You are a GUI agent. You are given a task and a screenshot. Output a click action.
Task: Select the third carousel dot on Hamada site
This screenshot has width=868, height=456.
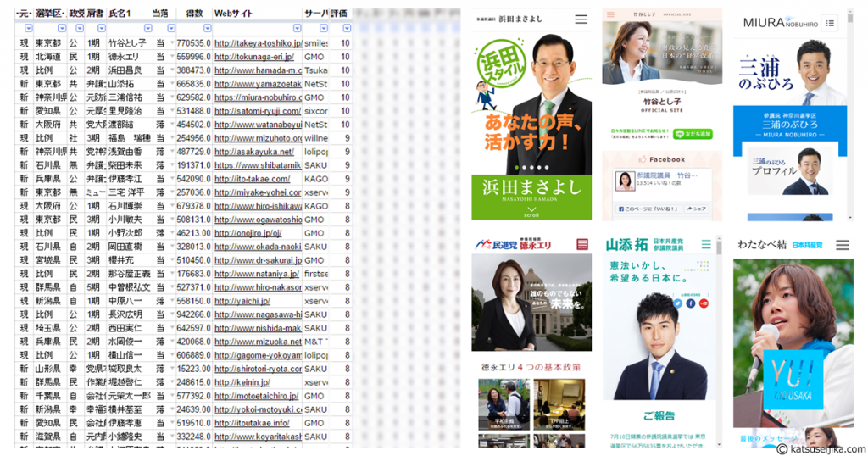tap(531, 167)
